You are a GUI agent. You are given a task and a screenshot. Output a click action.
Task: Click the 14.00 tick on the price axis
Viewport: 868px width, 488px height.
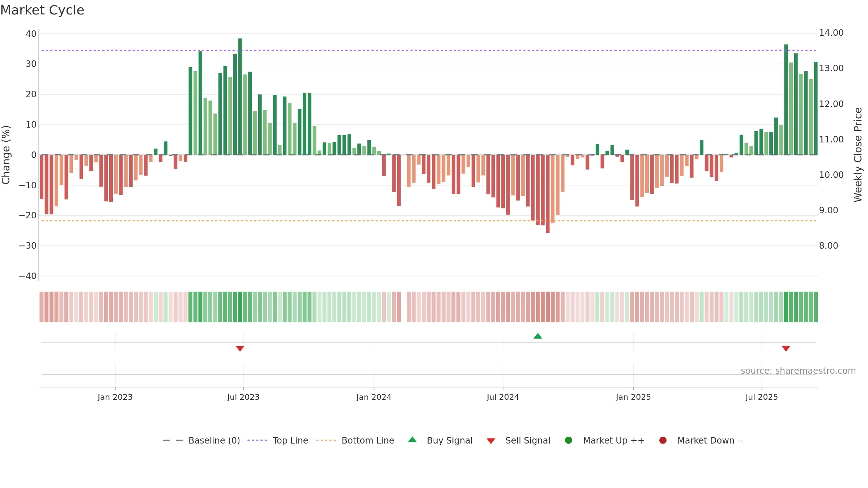pos(831,33)
